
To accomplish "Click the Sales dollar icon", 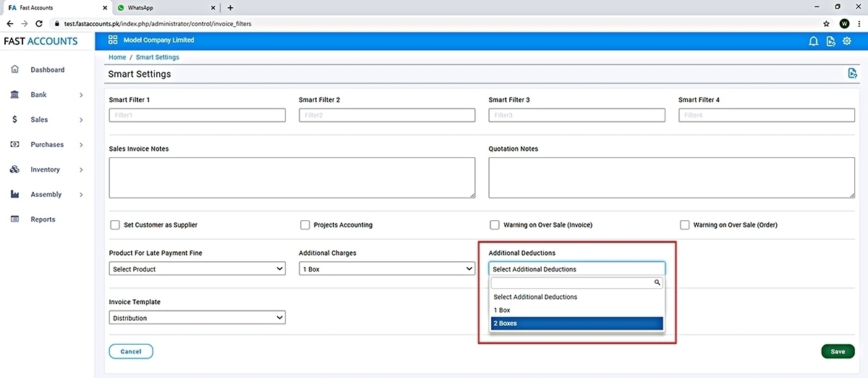I will point(14,119).
